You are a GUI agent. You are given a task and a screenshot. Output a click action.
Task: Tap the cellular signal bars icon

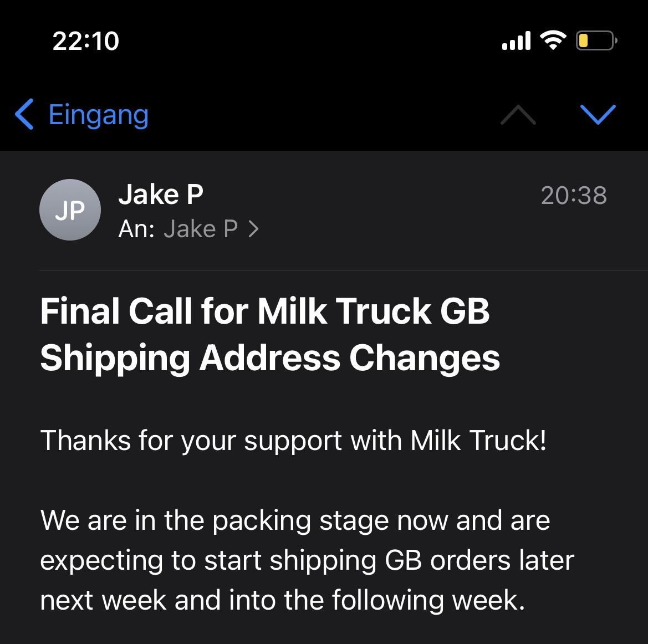click(x=516, y=40)
